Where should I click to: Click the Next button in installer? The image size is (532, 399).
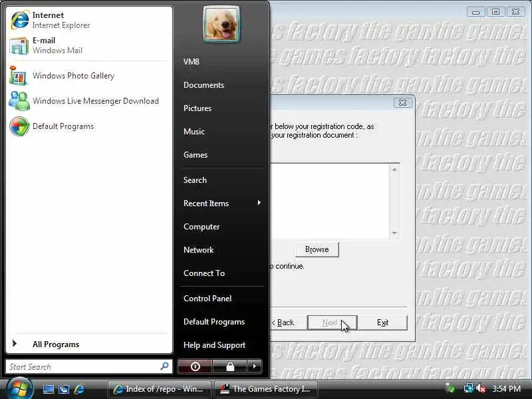[332, 323]
